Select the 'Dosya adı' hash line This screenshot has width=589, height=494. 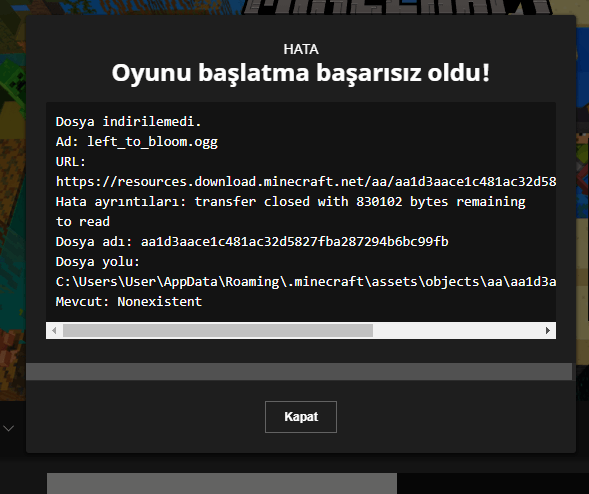coord(252,242)
